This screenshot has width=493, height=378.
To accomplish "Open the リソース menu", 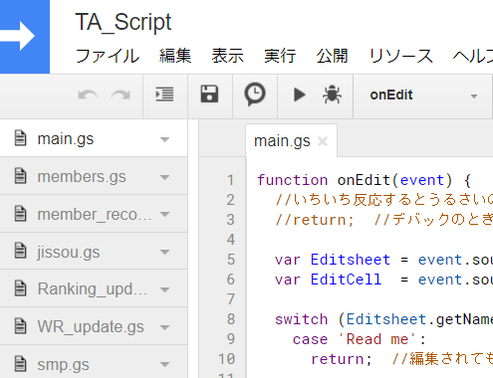I will pyautogui.click(x=401, y=56).
